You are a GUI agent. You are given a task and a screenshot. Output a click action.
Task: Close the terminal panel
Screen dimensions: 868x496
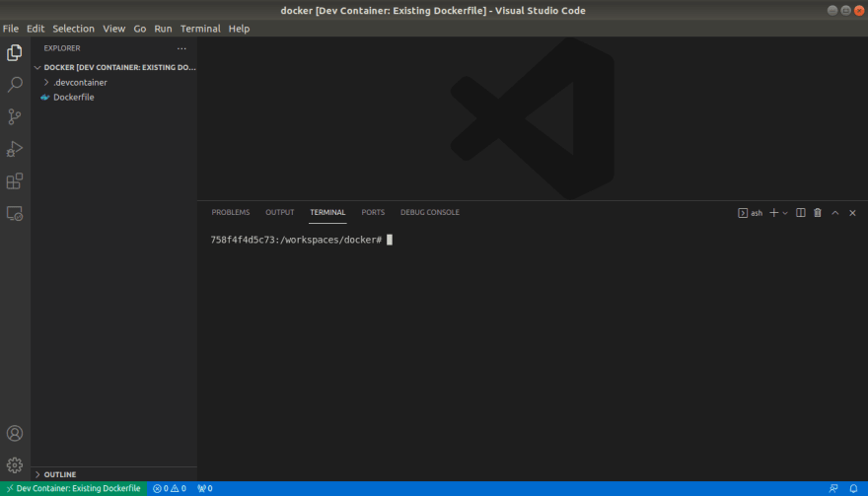point(852,213)
